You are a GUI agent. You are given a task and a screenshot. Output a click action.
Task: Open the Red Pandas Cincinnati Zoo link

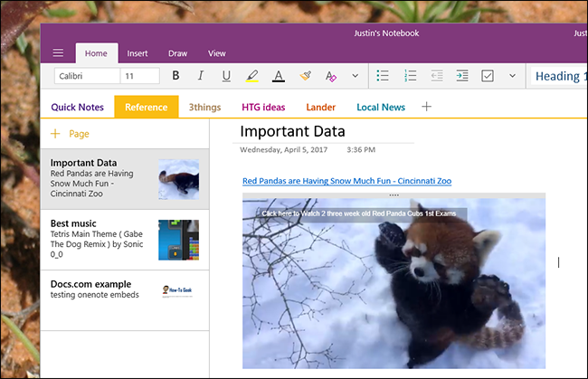click(346, 181)
